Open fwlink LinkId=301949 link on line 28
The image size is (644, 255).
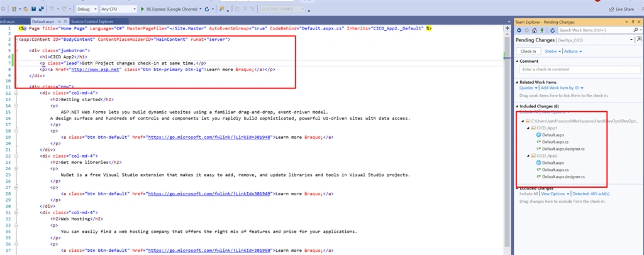point(209,193)
